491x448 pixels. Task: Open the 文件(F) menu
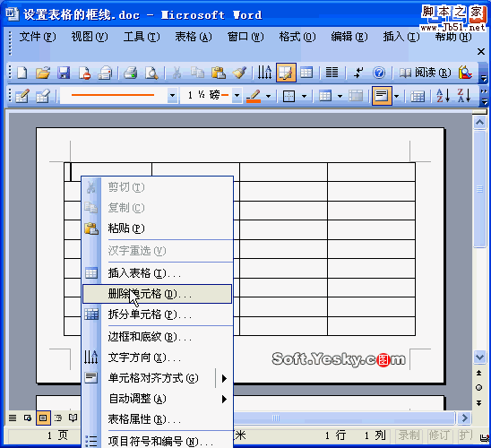coord(38,37)
